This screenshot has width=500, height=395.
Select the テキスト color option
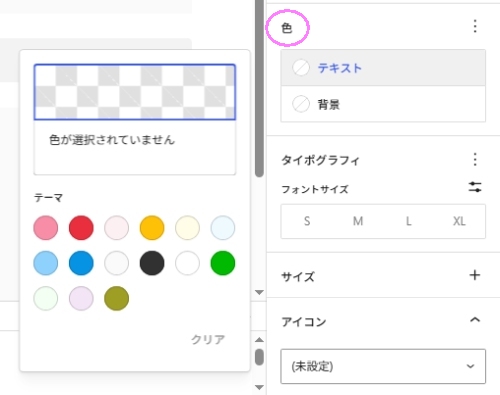(383, 68)
